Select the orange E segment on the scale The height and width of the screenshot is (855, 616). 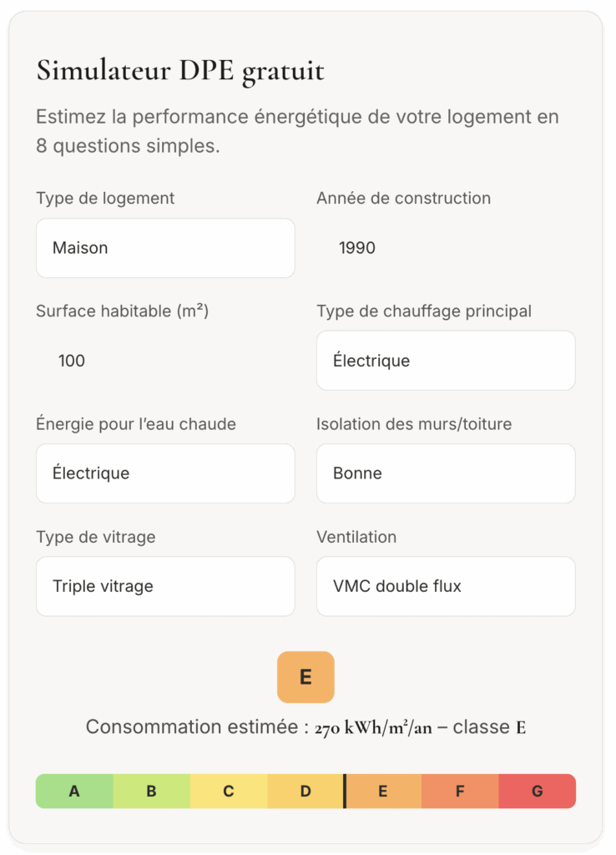[x=383, y=791]
